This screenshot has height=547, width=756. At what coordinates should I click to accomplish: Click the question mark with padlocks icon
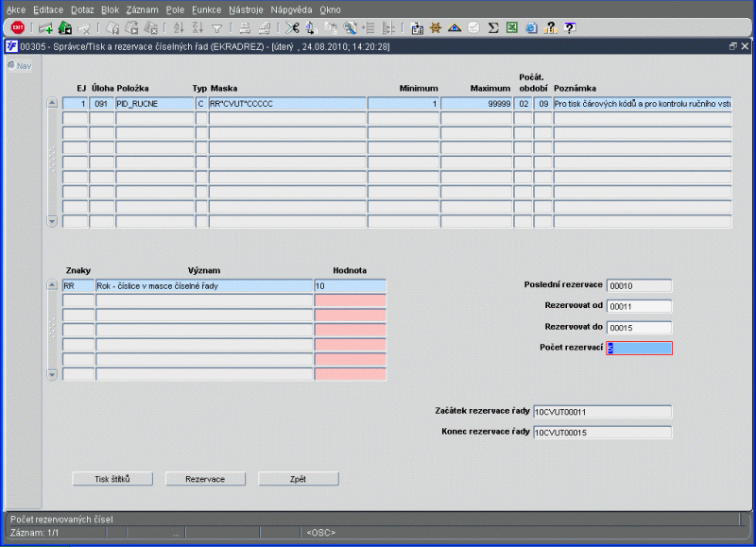[550, 28]
